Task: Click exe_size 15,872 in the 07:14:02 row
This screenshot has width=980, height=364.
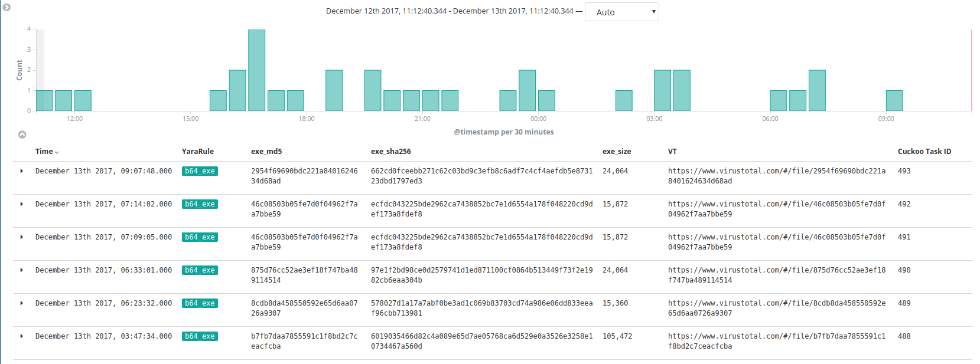Action: pyautogui.click(x=615, y=204)
